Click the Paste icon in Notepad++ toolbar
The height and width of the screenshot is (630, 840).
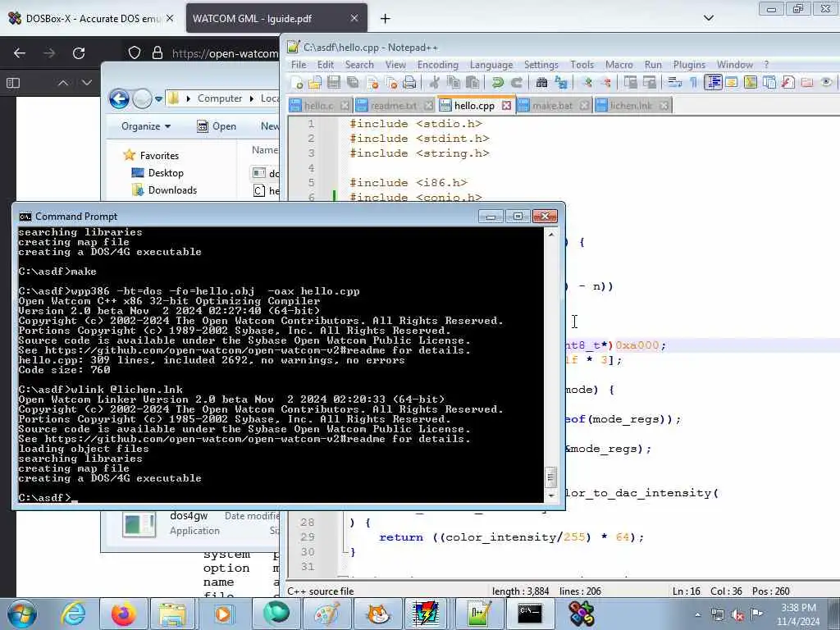tap(472, 82)
